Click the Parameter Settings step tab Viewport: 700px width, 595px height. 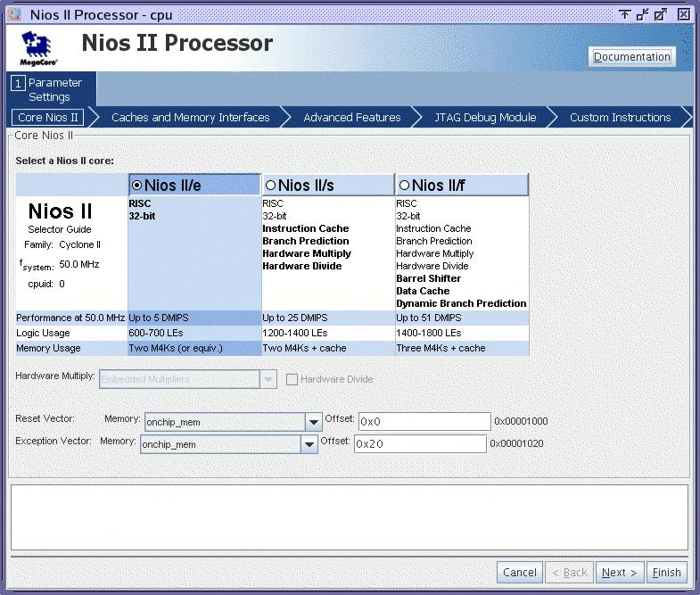tap(52, 89)
